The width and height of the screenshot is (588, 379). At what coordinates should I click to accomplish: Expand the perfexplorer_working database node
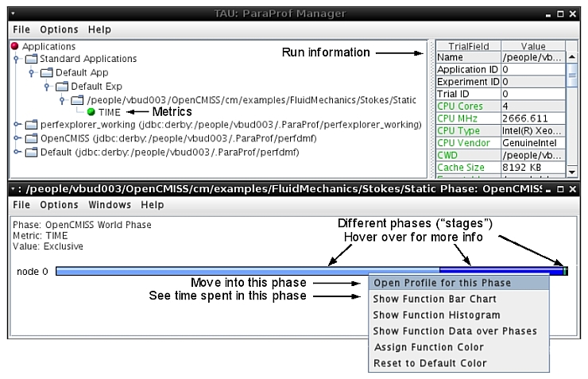(x=17, y=124)
